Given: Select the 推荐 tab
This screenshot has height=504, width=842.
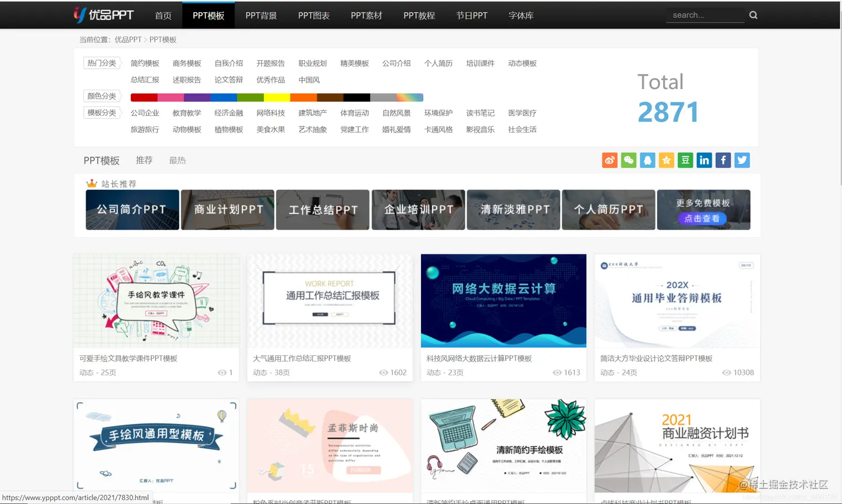Looking at the screenshot, I should (144, 160).
